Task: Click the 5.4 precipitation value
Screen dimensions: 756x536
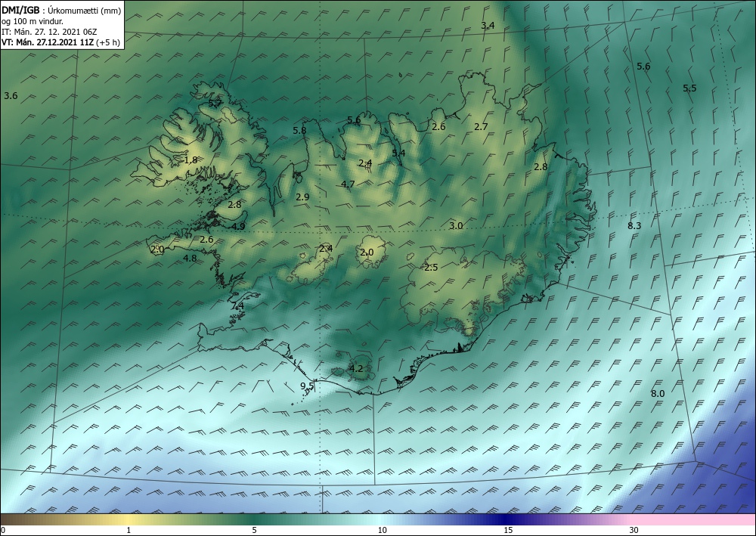Action: click(398, 153)
